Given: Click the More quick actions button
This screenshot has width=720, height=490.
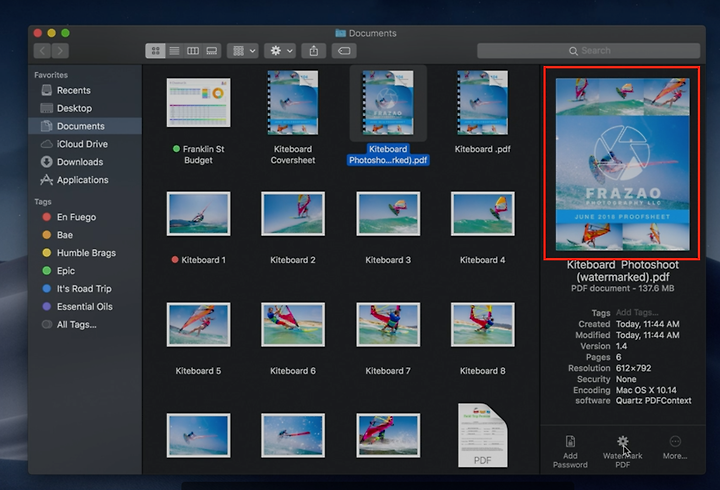Looking at the screenshot, I should 675,448.
